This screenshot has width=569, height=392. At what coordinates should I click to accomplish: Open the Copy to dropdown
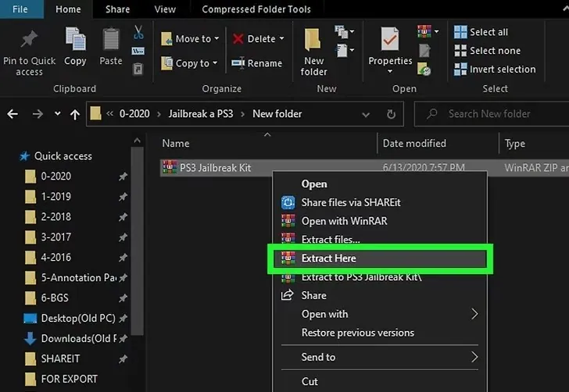[189, 63]
